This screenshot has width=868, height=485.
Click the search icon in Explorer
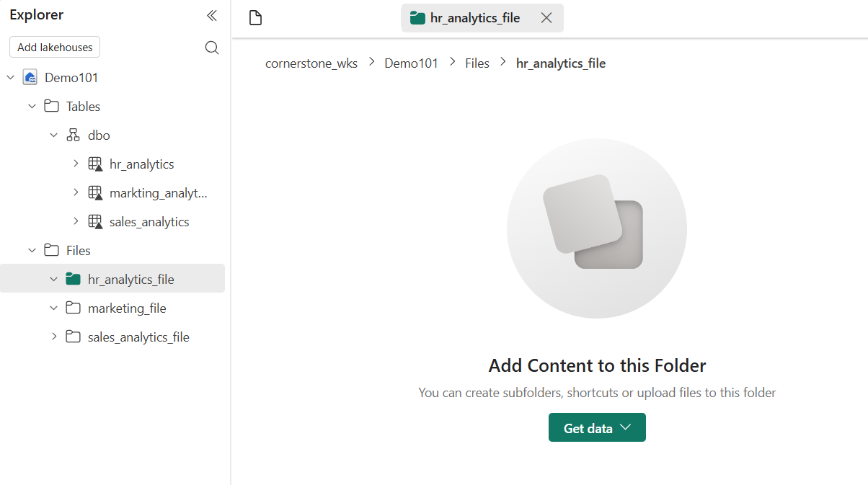point(212,48)
